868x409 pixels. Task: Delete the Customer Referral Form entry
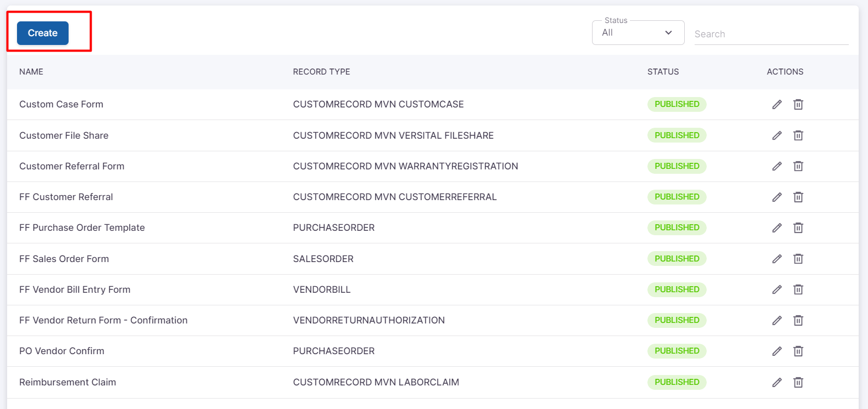798,166
